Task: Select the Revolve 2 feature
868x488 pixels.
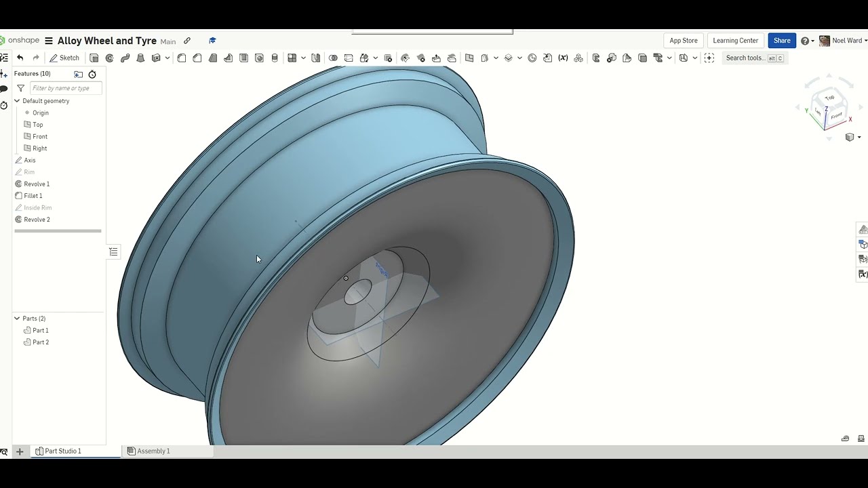Action: tap(37, 220)
